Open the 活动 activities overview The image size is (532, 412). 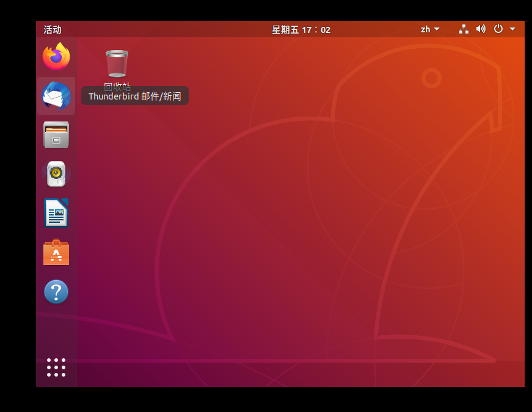(x=53, y=30)
